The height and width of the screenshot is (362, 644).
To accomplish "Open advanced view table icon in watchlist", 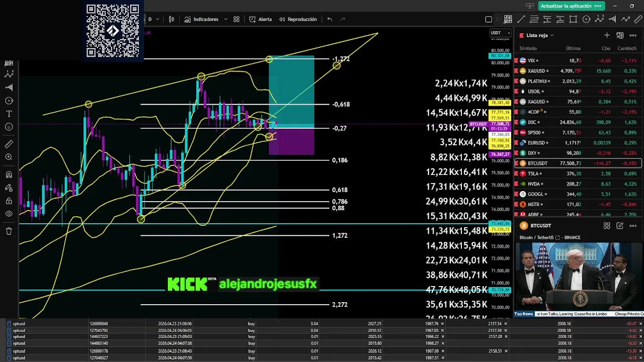I will click(620, 35).
